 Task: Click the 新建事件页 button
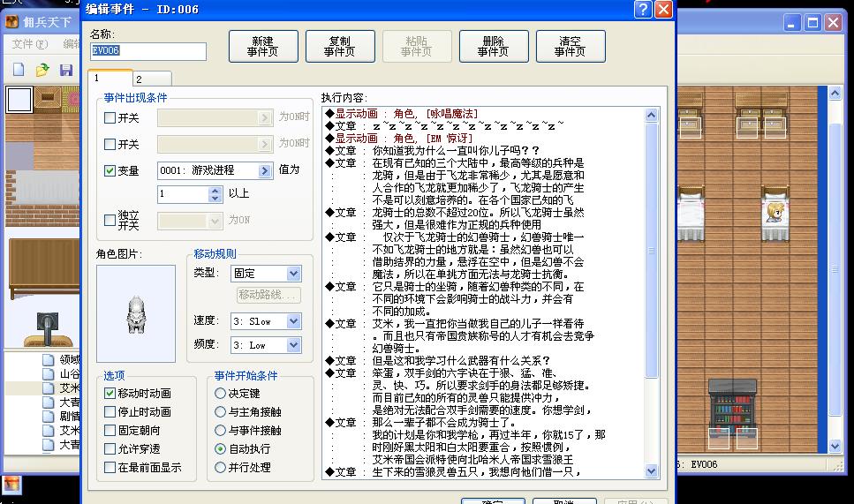pos(262,47)
